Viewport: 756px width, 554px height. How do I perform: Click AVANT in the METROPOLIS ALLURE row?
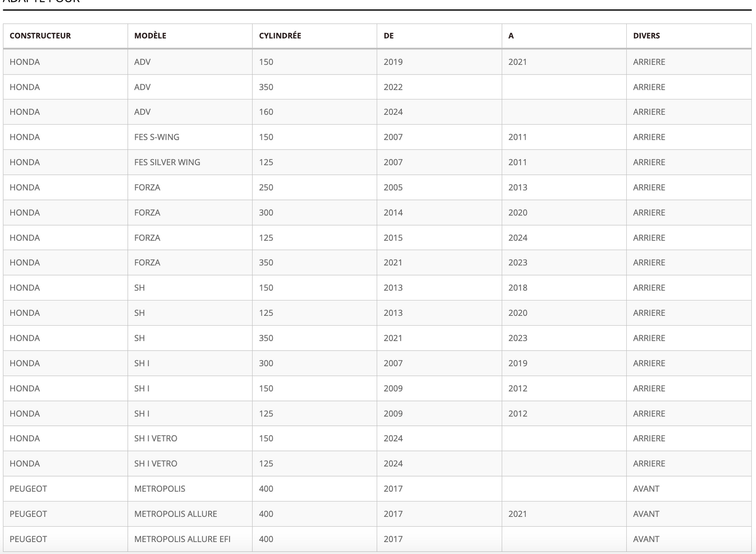click(x=646, y=514)
